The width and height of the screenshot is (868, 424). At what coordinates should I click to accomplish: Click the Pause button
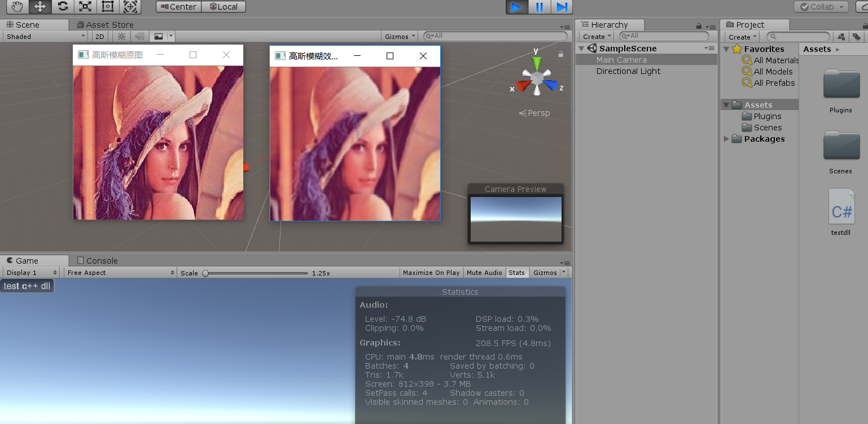click(539, 7)
